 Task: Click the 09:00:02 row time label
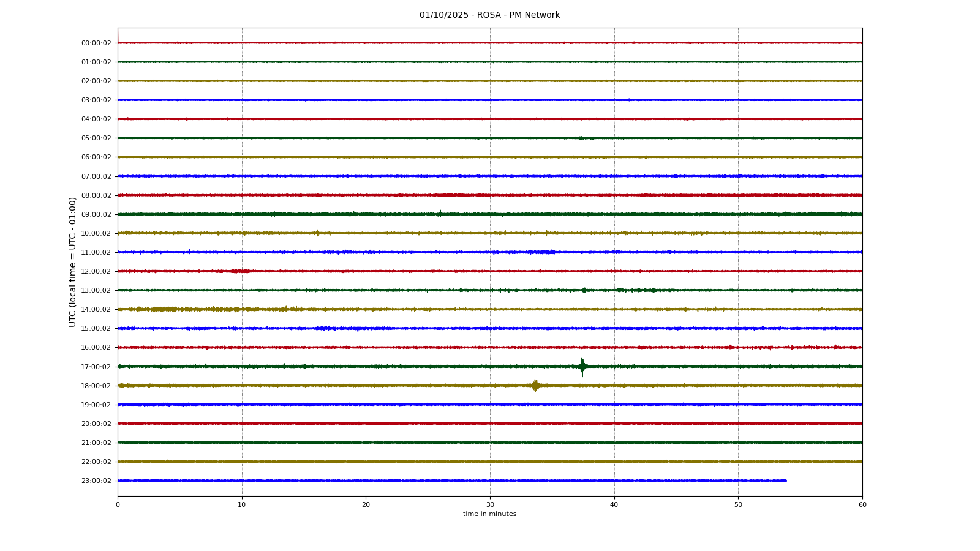[96, 214]
